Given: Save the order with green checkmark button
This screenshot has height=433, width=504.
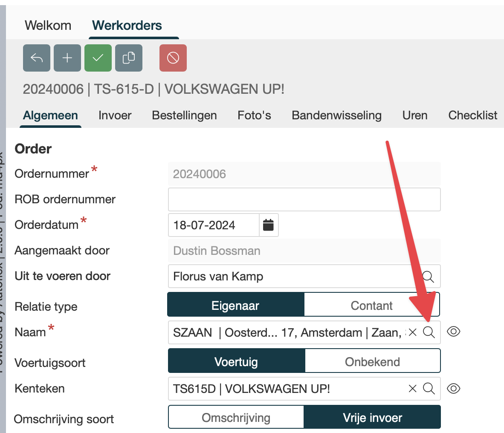Looking at the screenshot, I should pyautogui.click(x=98, y=58).
